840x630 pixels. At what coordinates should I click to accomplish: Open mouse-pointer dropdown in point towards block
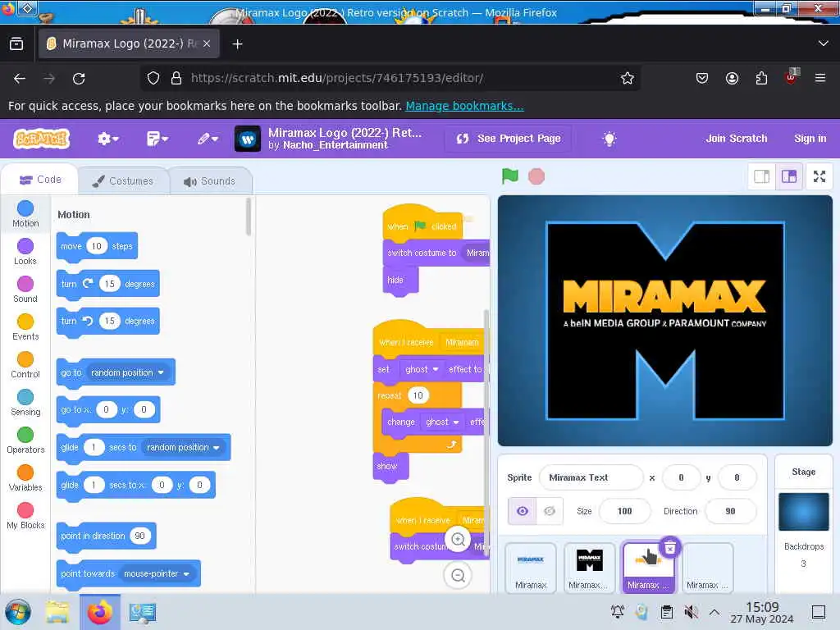point(157,573)
